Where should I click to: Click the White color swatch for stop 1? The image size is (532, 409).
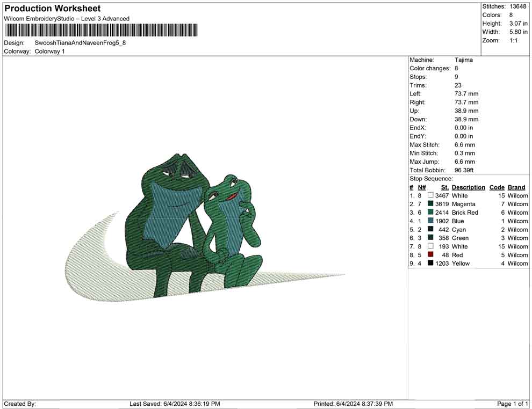[x=430, y=195]
